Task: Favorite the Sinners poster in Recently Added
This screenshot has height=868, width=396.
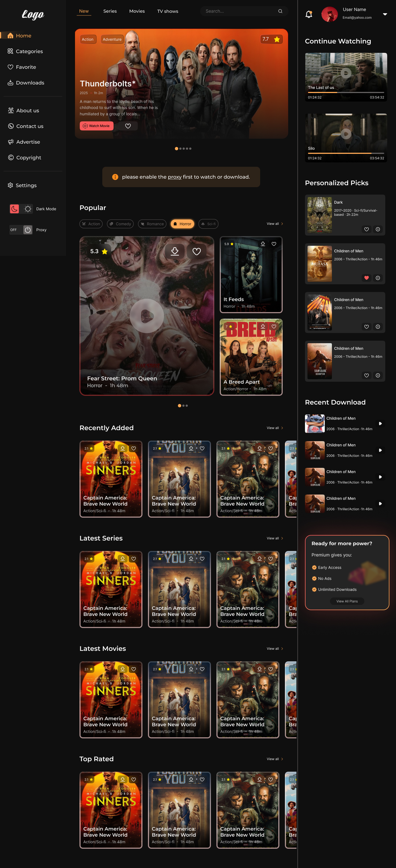Action: coord(134,449)
